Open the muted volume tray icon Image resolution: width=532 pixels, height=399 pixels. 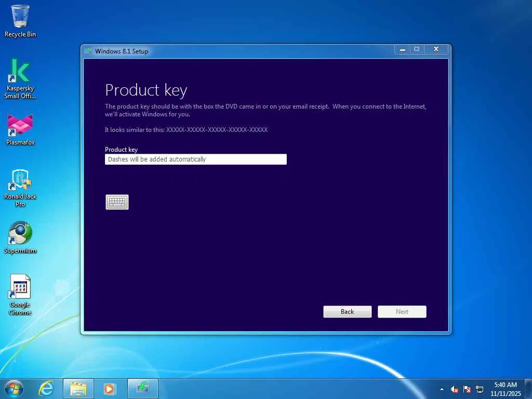point(455,389)
